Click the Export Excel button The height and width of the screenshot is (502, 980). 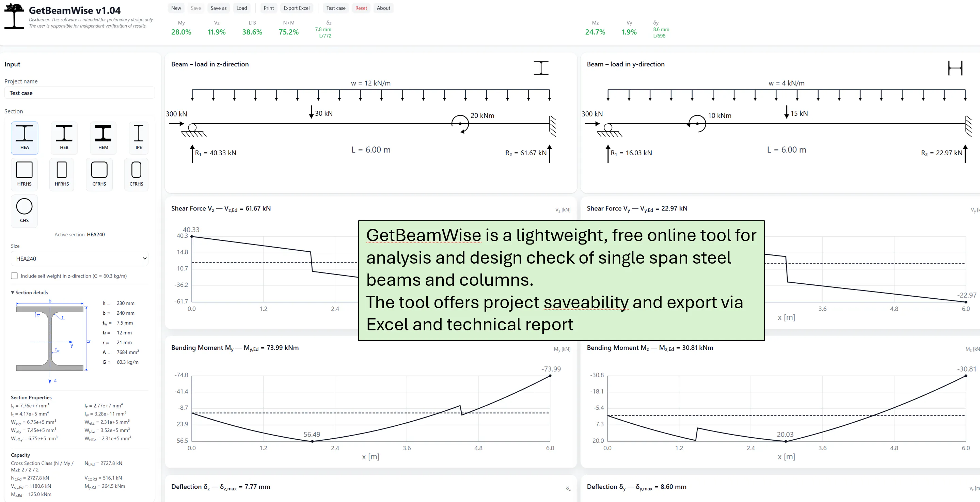click(x=296, y=8)
